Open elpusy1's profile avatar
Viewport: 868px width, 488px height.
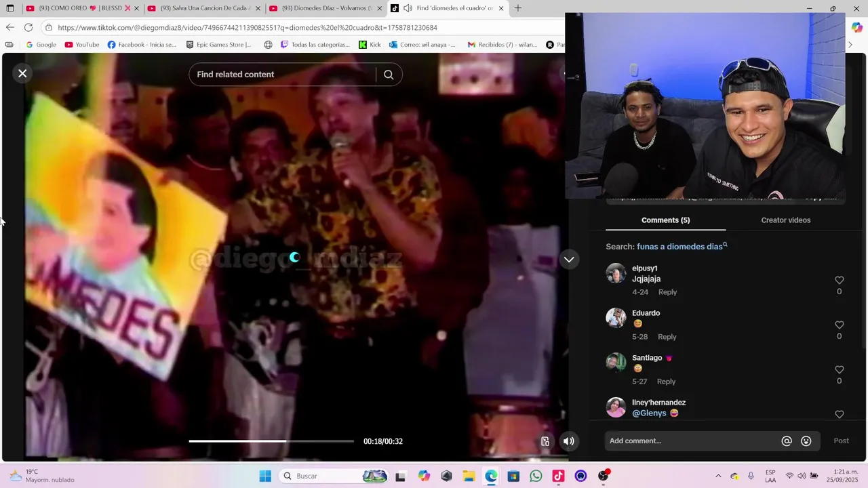tap(616, 273)
